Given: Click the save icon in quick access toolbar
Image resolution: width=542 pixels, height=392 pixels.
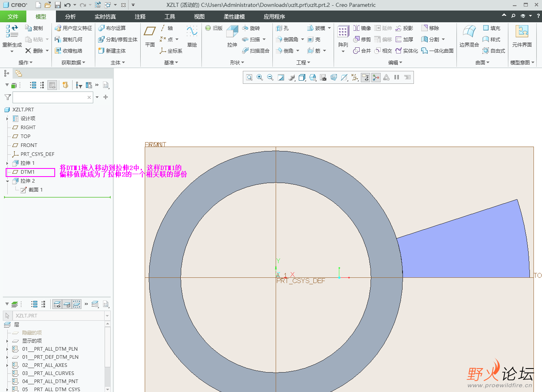Looking at the screenshot, I should click(58, 5).
